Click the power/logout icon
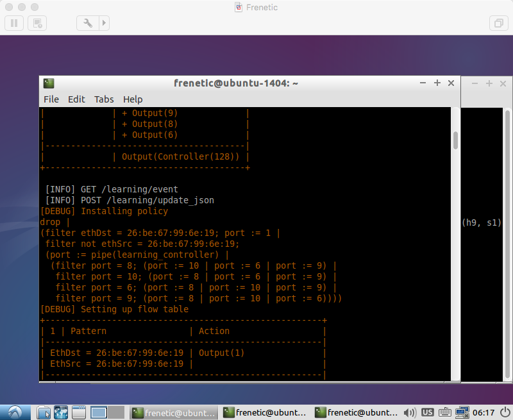The height and width of the screenshot is (420, 513). [x=505, y=413]
